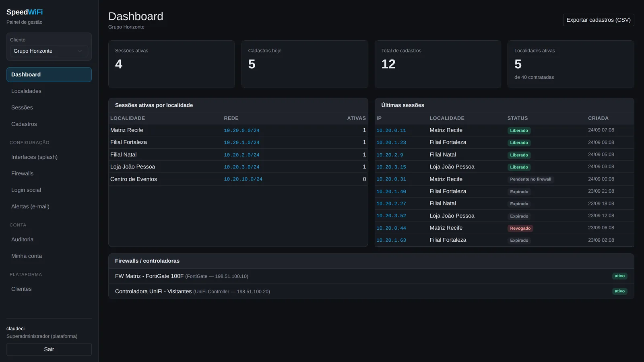
Task: Click session IP 10.20.0.31
Action: pyautogui.click(x=391, y=179)
